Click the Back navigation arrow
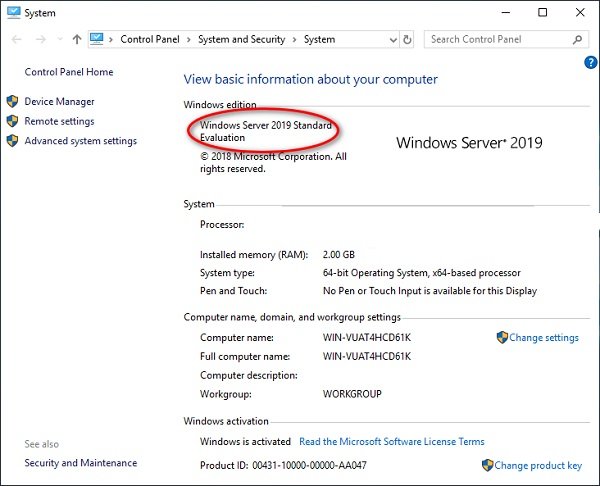This screenshot has height=486, width=600. (x=16, y=39)
